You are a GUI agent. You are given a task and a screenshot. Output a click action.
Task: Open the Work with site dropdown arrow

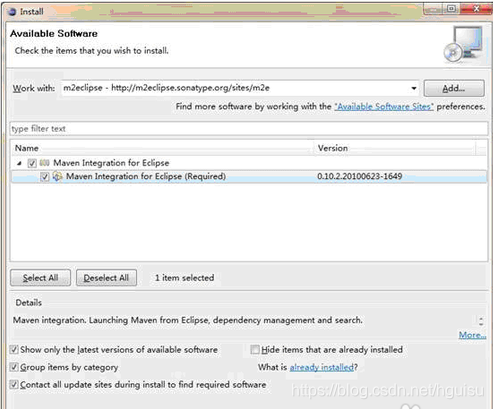[x=414, y=88]
